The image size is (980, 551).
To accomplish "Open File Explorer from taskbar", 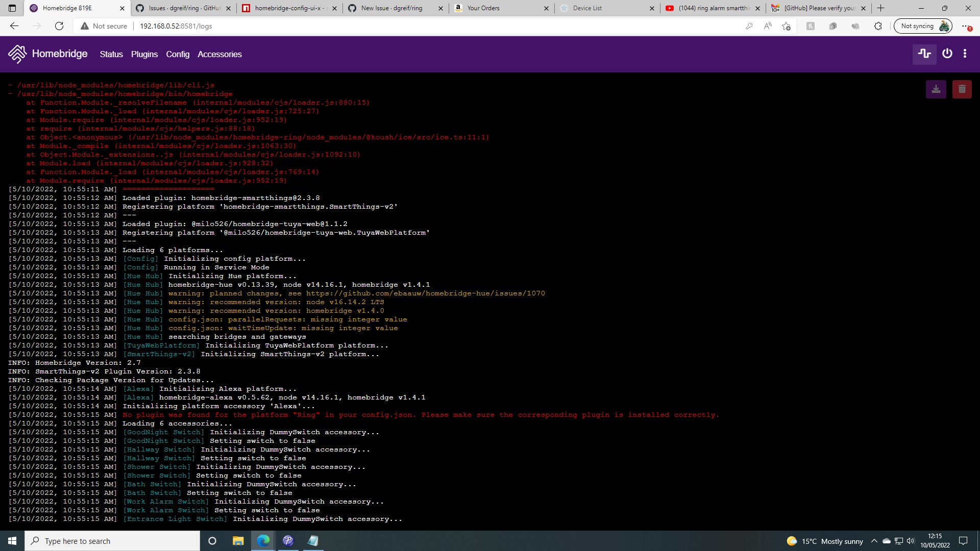I will pos(238,541).
